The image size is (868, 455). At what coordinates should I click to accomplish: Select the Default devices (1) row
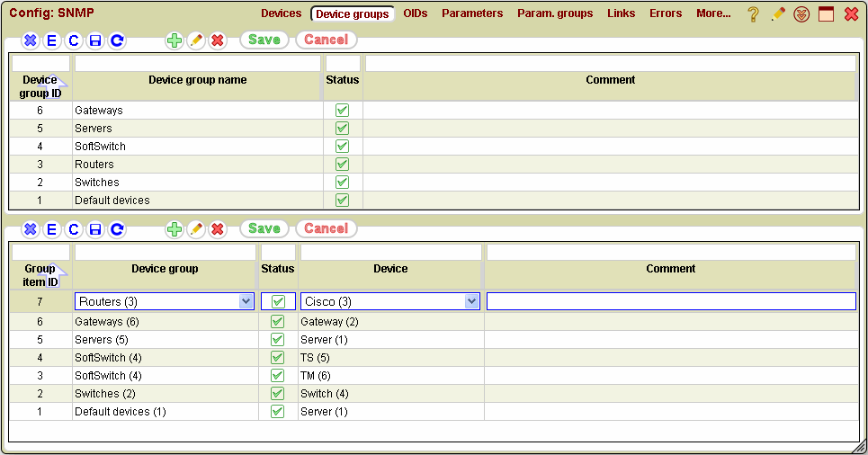434,412
